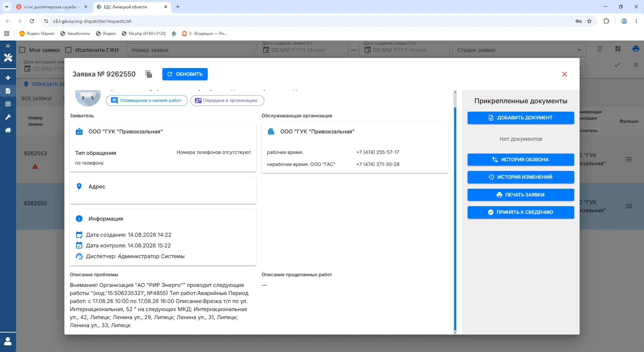Click the Информация info icon
The height and width of the screenshot is (352, 644).
pos(79,219)
